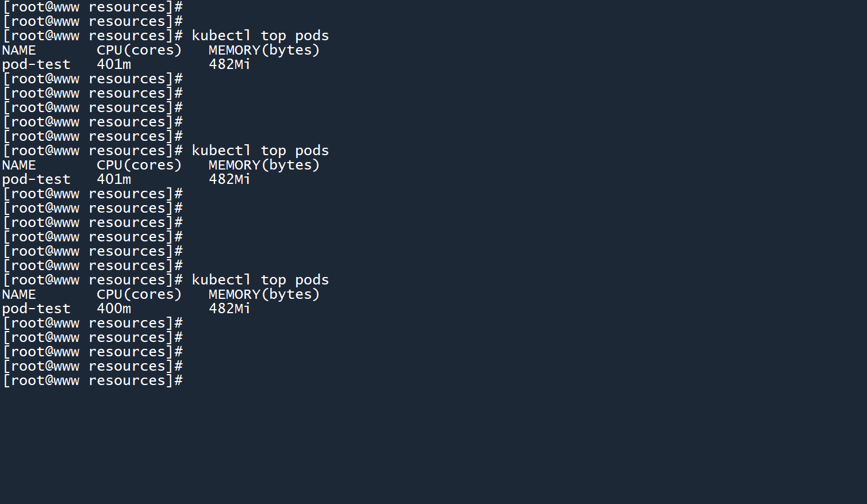This screenshot has width=867, height=504.
Task: Click the second 401m CPU value
Action: [x=114, y=179]
